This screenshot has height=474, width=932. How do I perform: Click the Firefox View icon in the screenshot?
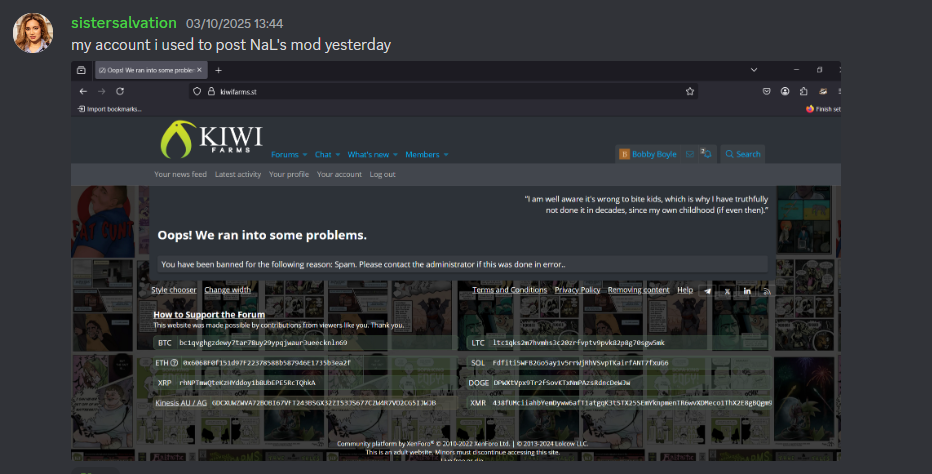[81, 70]
